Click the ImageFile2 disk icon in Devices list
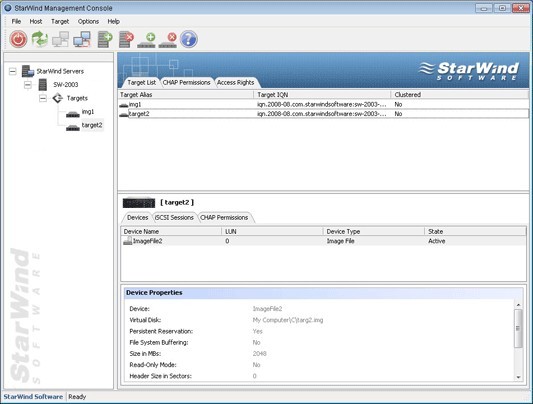 point(127,241)
